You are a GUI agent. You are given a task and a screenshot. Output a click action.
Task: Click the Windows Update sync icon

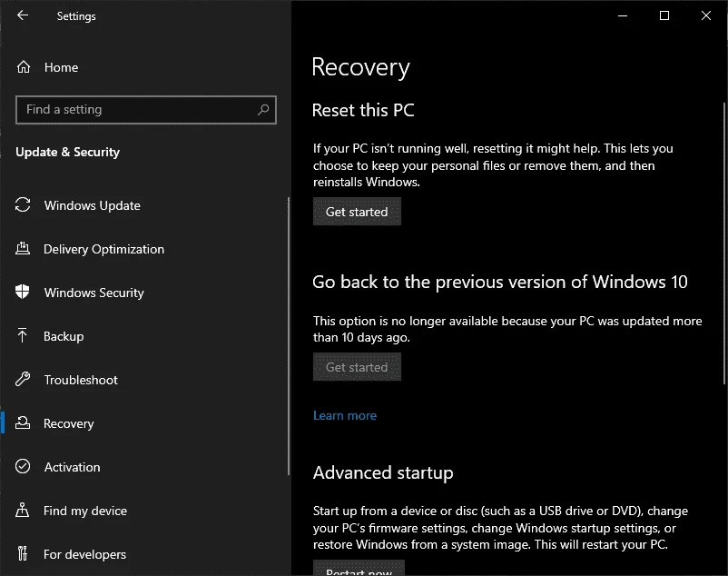coord(23,204)
